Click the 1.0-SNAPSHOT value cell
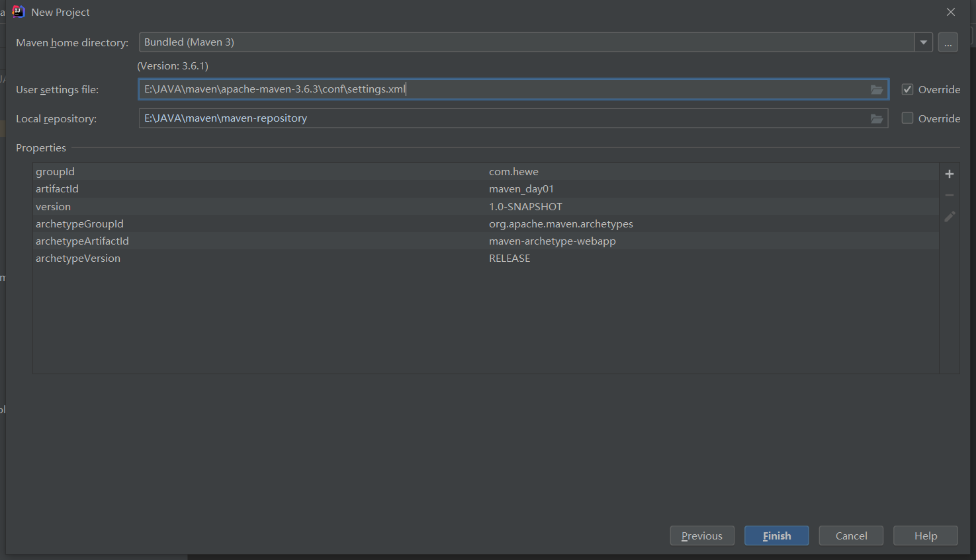 (x=525, y=206)
